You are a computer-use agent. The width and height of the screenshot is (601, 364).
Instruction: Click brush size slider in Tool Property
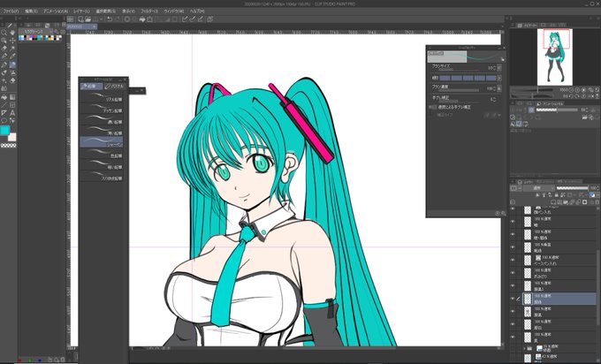(x=459, y=70)
